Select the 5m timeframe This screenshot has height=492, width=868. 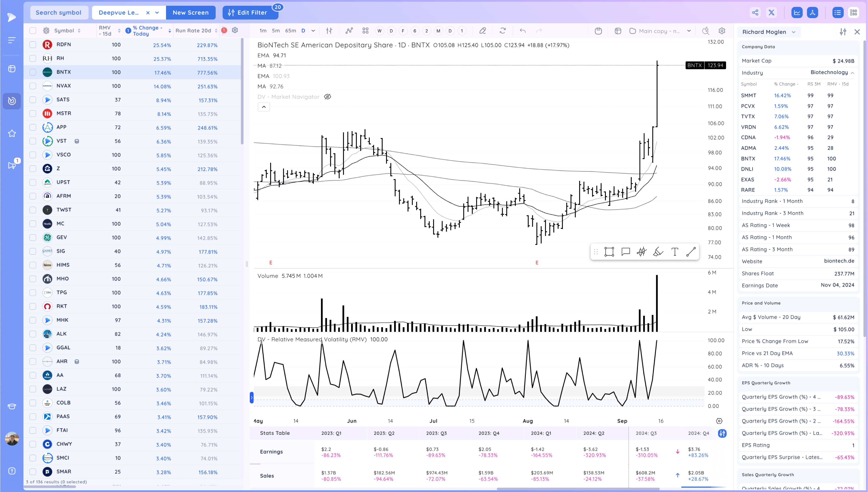coord(276,31)
